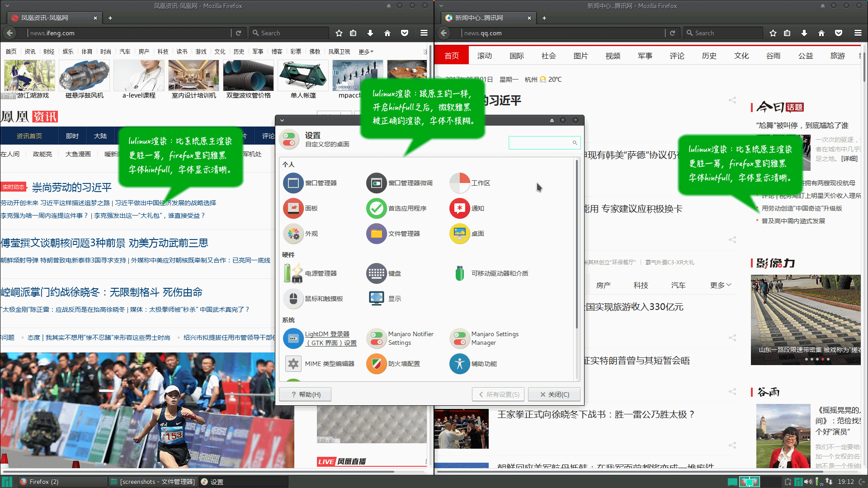Open Workspaces (工作区) settings
Viewport: 868px width, 488px height.
tap(470, 183)
